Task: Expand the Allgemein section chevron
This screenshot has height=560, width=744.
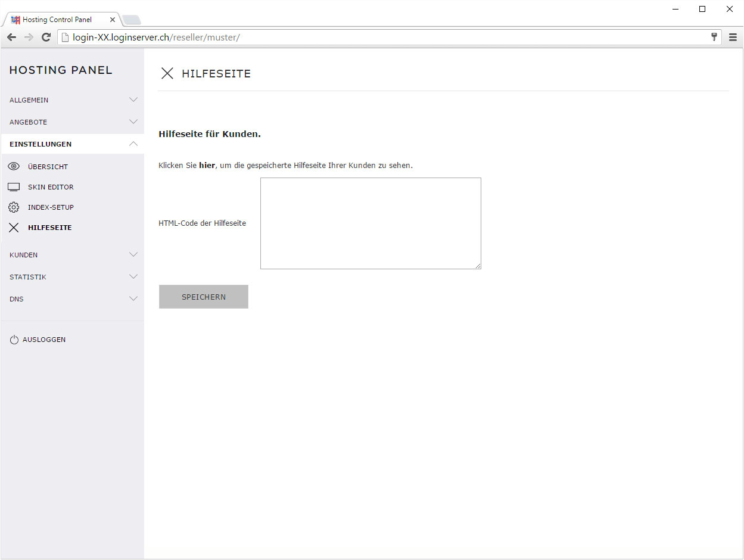Action: (x=133, y=100)
